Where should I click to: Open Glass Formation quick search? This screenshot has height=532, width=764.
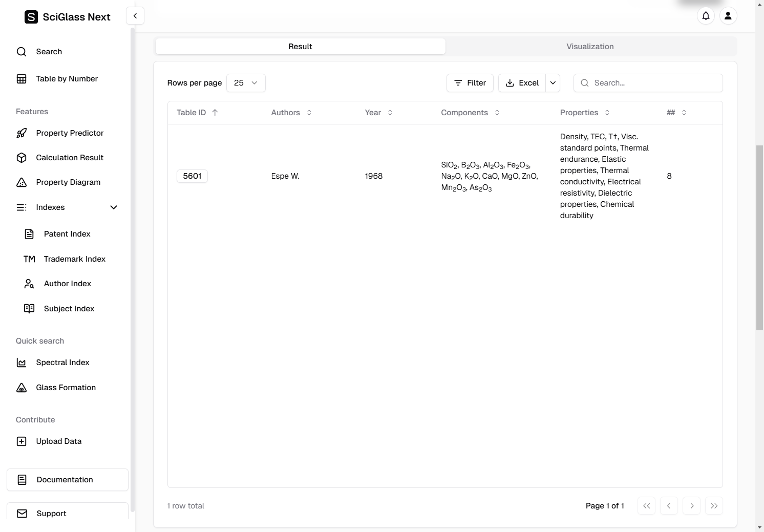pyautogui.click(x=66, y=388)
